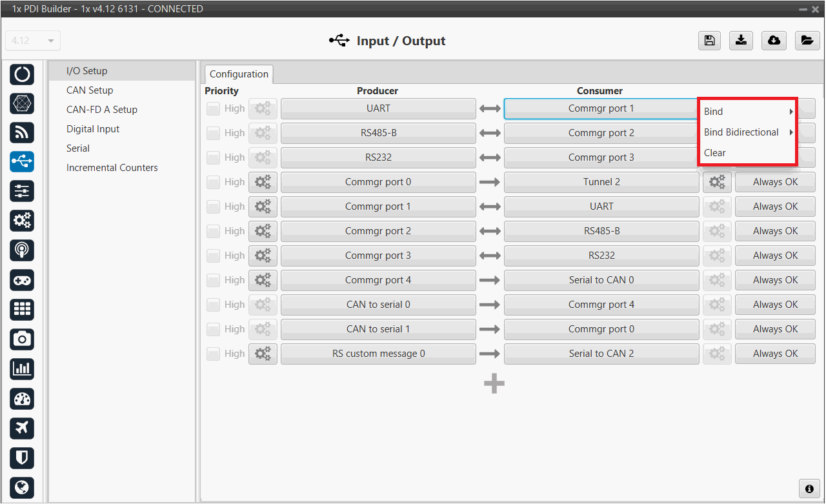Open the info icon at bottom right
Screen dimensions: 826x504
pos(809,489)
